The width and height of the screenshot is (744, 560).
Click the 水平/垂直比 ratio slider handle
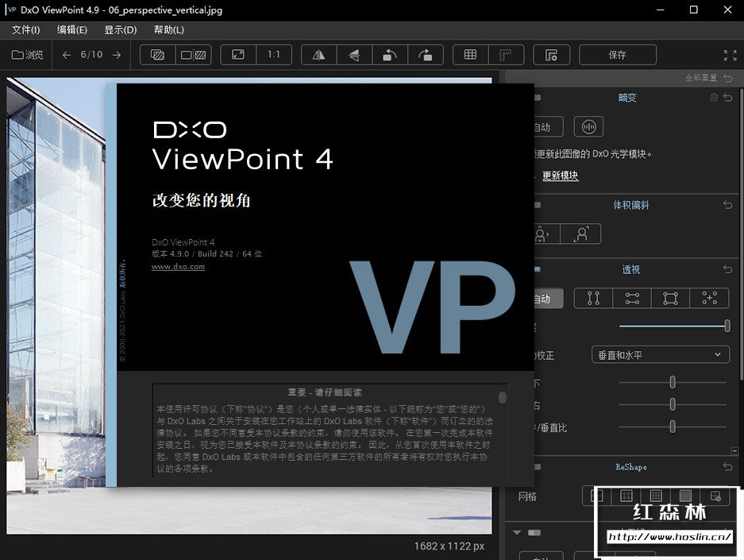673,427
